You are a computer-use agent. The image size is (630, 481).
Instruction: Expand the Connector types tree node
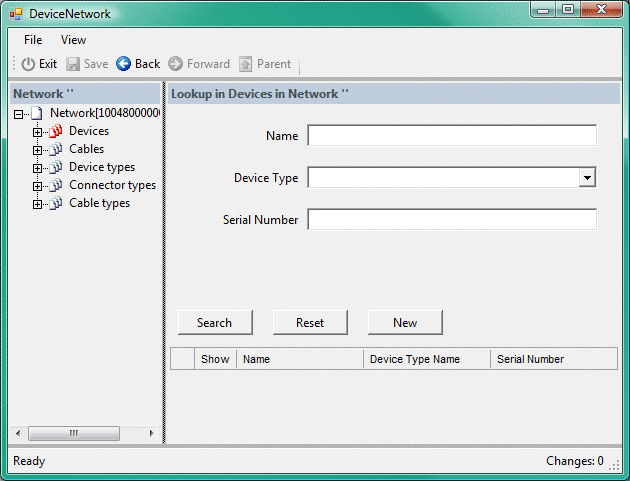(37, 186)
